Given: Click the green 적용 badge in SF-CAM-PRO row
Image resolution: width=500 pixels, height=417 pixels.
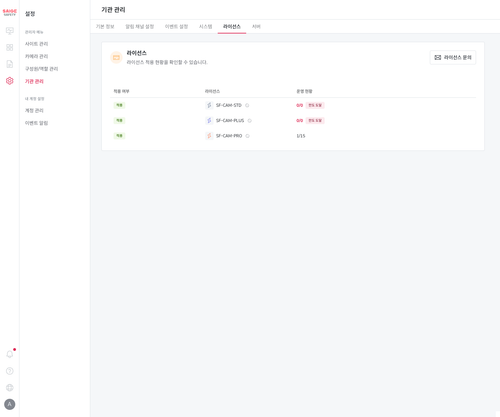Looking at the screenshot, I should click(x=119, y=136).
